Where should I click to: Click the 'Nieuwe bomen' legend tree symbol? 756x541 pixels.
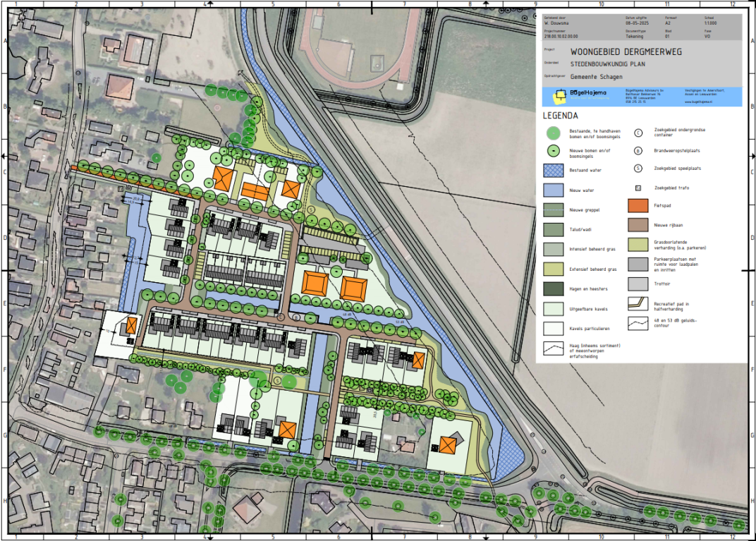[554, 152]
